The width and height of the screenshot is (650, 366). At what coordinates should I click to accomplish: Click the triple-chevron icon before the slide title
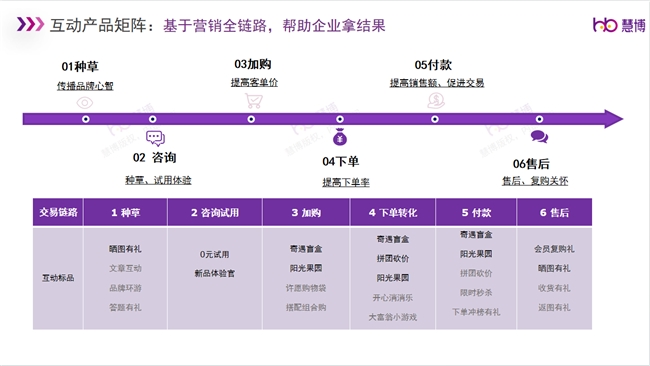30,24
